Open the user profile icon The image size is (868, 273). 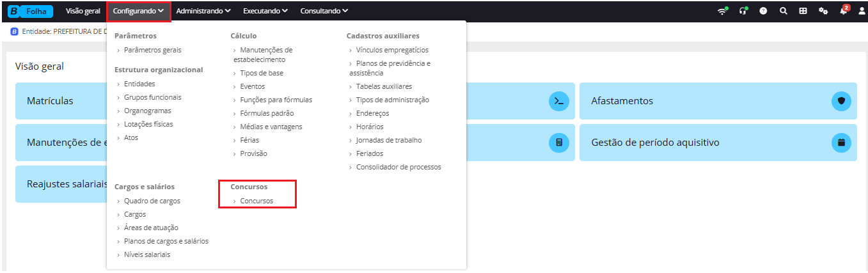point(862,11)
